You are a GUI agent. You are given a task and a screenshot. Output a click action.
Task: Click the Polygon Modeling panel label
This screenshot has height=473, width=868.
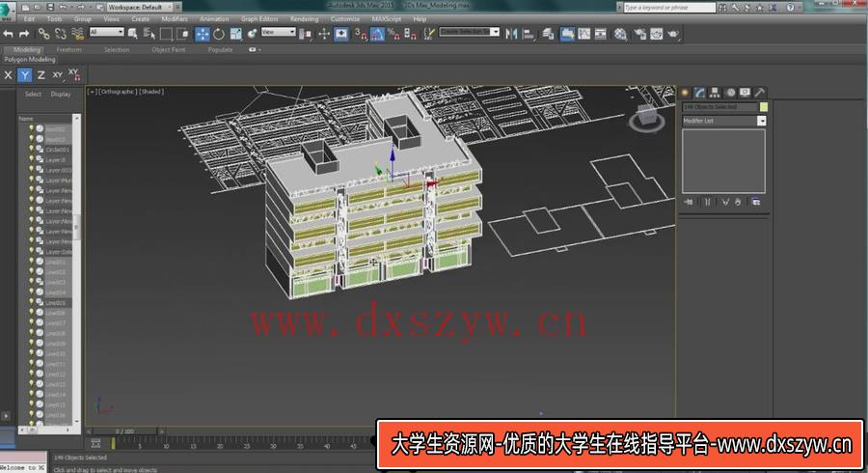tap(30, 59)
